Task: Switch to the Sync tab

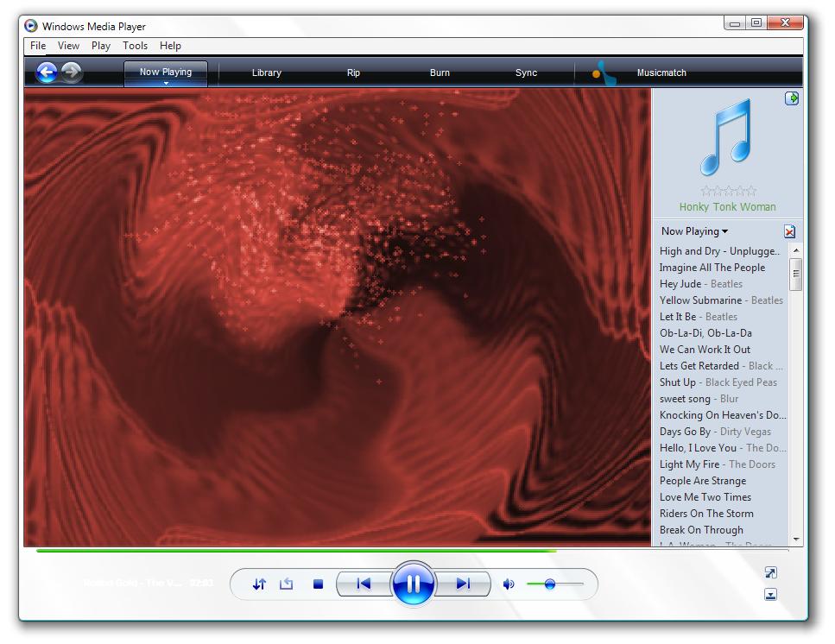Action: (526, 73)
